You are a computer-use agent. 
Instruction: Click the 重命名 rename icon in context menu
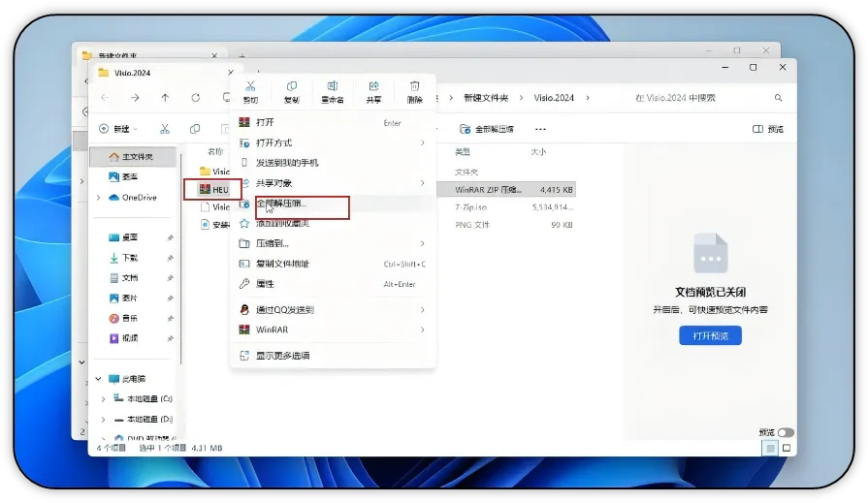(x=332, y=86)
